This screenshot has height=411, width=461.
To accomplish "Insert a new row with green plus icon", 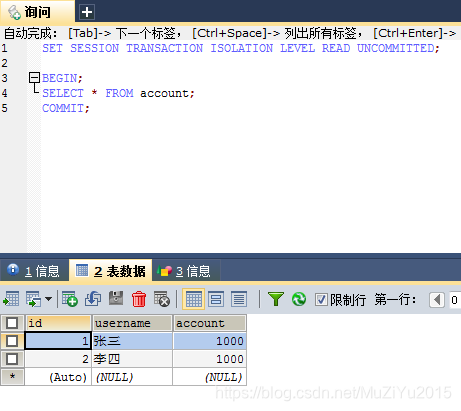I will click(x=70, y=299).
